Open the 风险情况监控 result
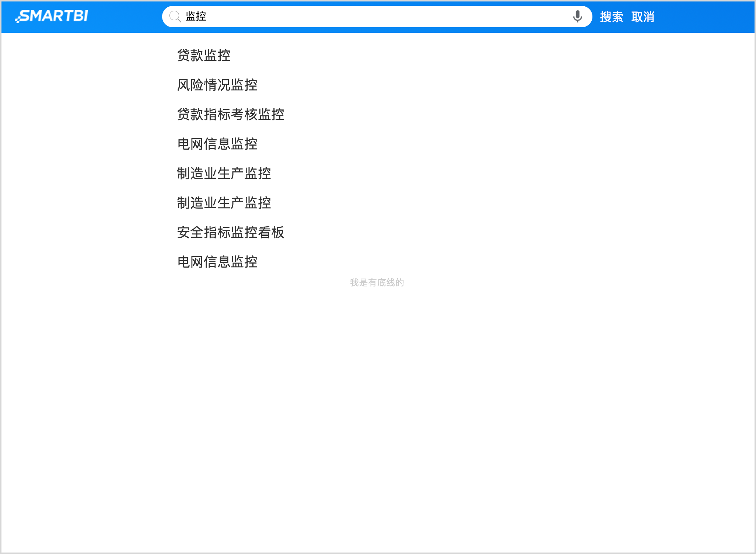Viewport: 756px width, 554px height. tap(217, 85)
